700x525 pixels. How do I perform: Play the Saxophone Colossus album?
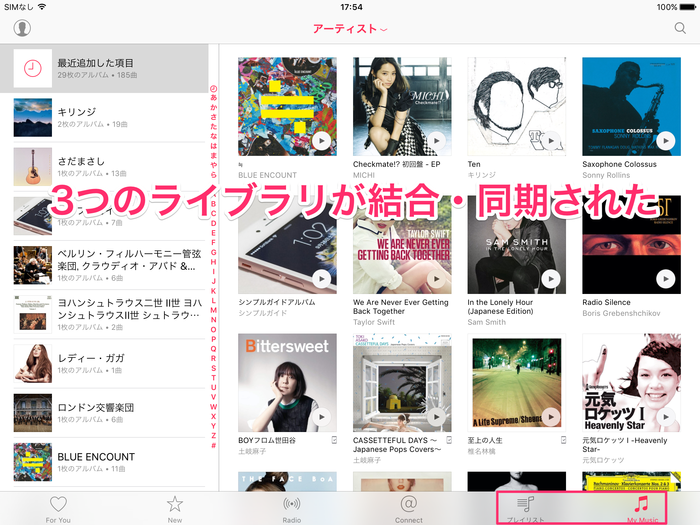coord(666,141)
